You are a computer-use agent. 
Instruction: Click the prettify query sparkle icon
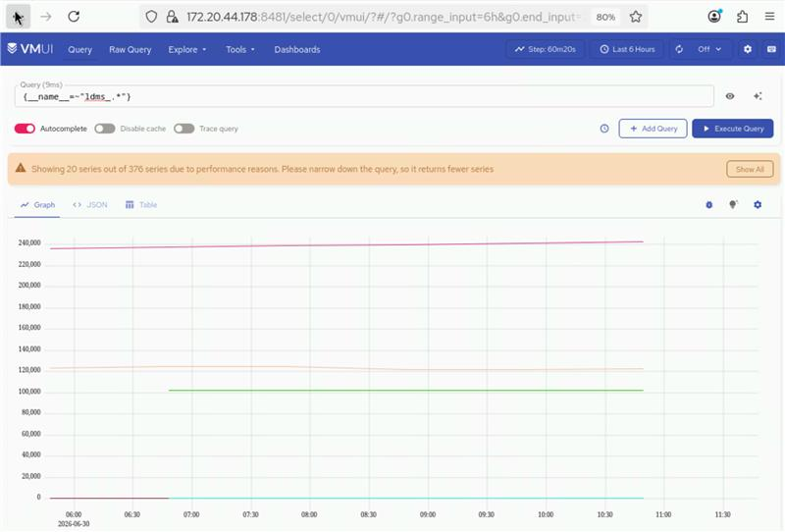point(758,96)
